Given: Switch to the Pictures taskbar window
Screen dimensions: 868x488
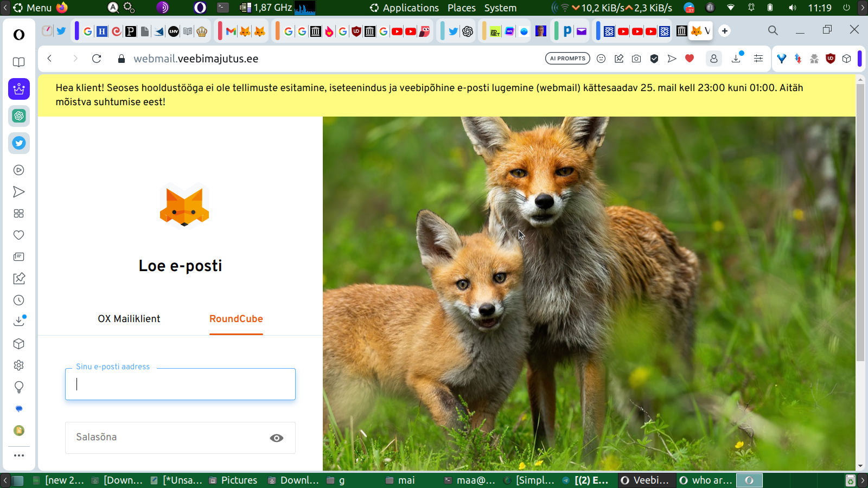Looking at the screenshot, I should click(233, 480).
